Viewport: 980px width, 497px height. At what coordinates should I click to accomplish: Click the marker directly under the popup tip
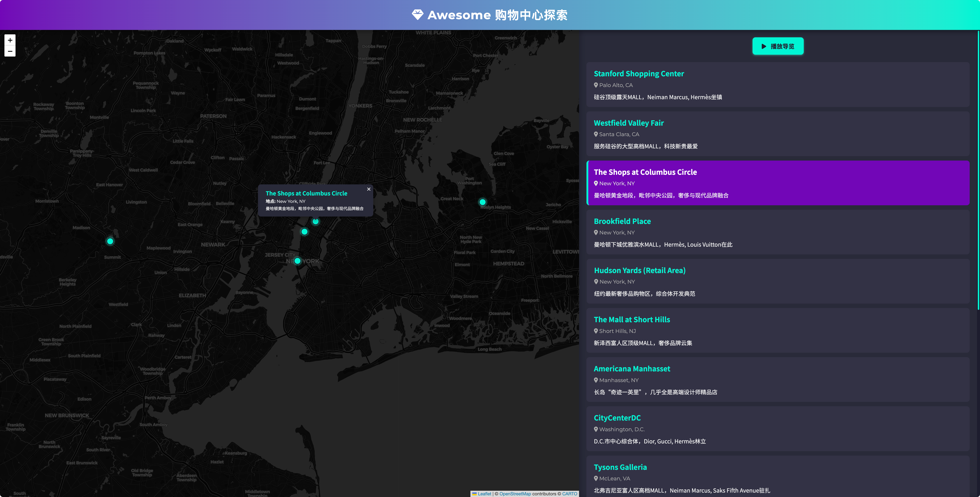(x=315, y=222)
